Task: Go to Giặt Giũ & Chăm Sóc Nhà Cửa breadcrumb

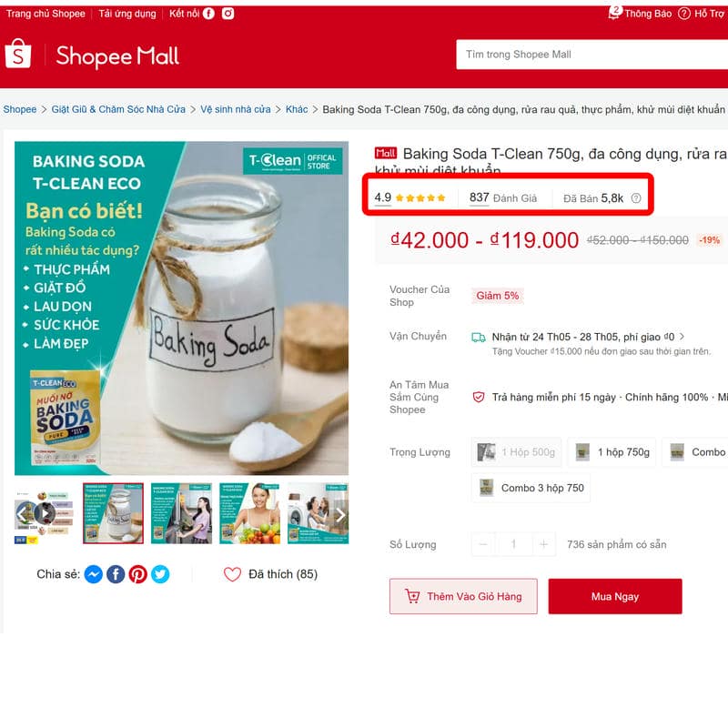Action: [x=118, y=109]
